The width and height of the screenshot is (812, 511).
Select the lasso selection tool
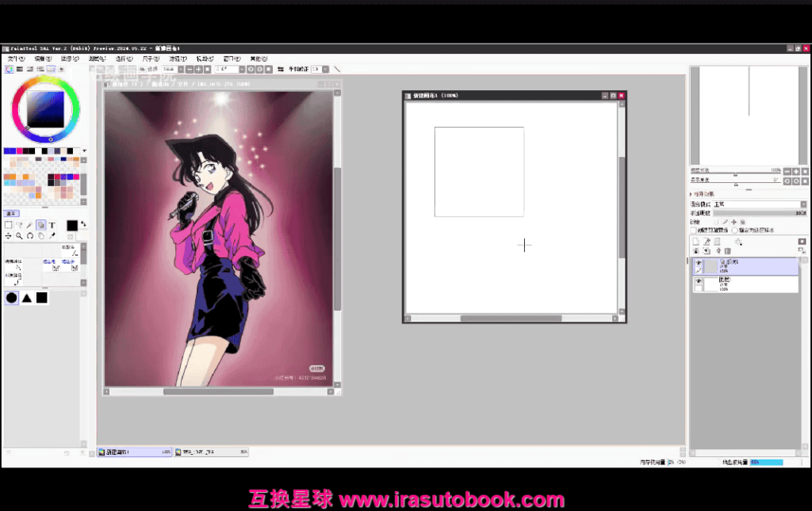tap(19, 225)
